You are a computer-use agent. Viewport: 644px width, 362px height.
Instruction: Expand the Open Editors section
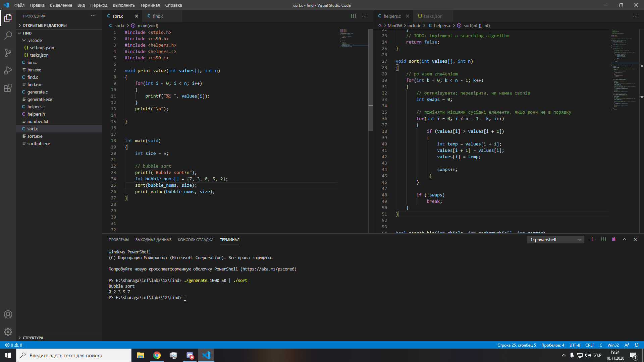pyautogui.click(x=59, y=25)
